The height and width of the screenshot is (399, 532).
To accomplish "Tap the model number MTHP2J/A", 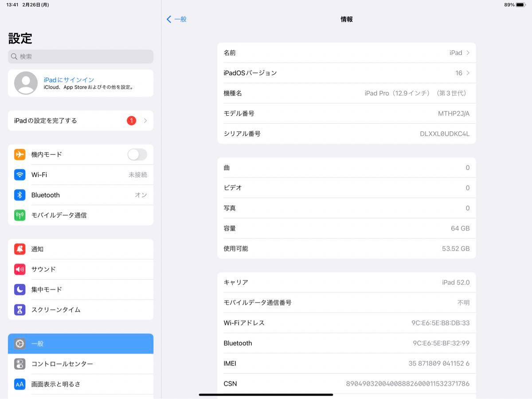I will pyautogui.click(x=454, y=113).
